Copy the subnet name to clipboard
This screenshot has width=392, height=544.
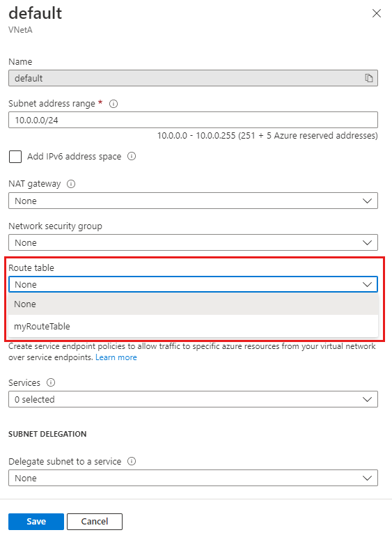click(x=369, y=78)
